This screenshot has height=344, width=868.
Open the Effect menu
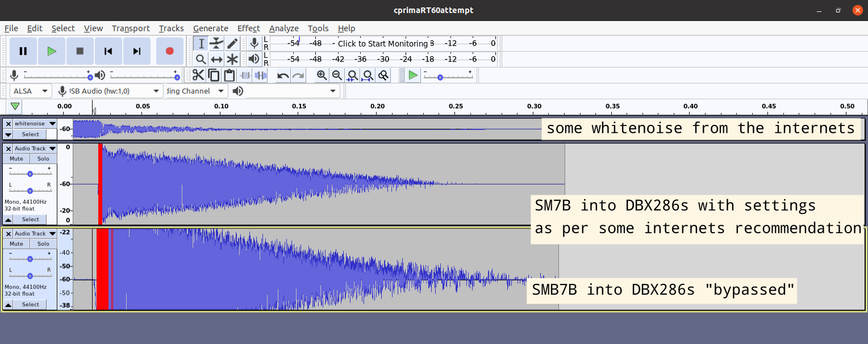[248, 28]
